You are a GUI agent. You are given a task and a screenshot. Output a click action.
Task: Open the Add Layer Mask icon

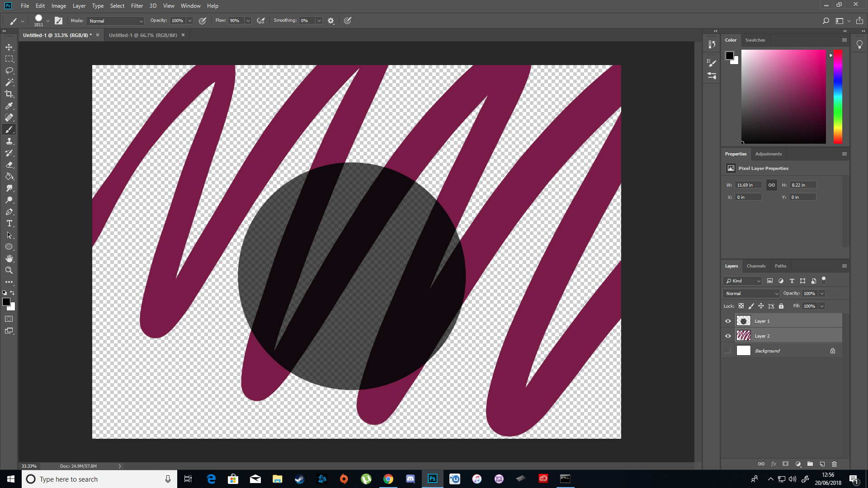tap(786, 464)
